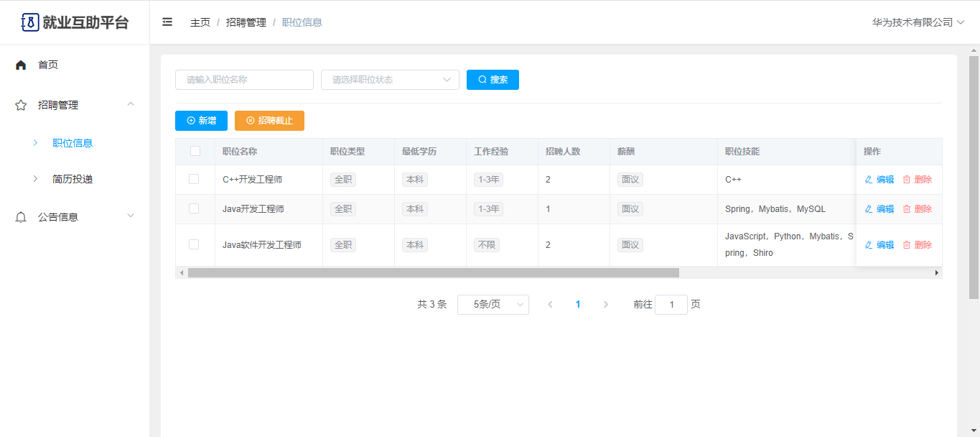980x437 pixels.
Task: Edit the C++开发工程师 row
Action: tap(879, 180)
